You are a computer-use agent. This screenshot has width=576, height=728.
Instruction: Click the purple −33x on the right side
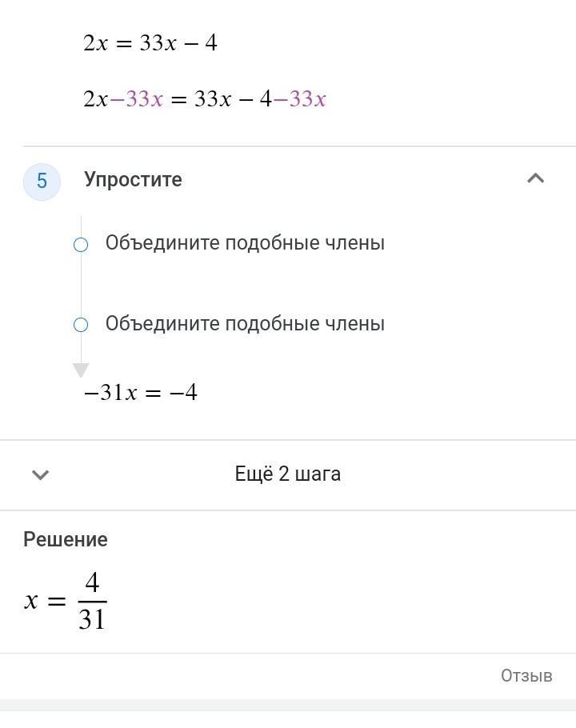(x=300, y=99)
